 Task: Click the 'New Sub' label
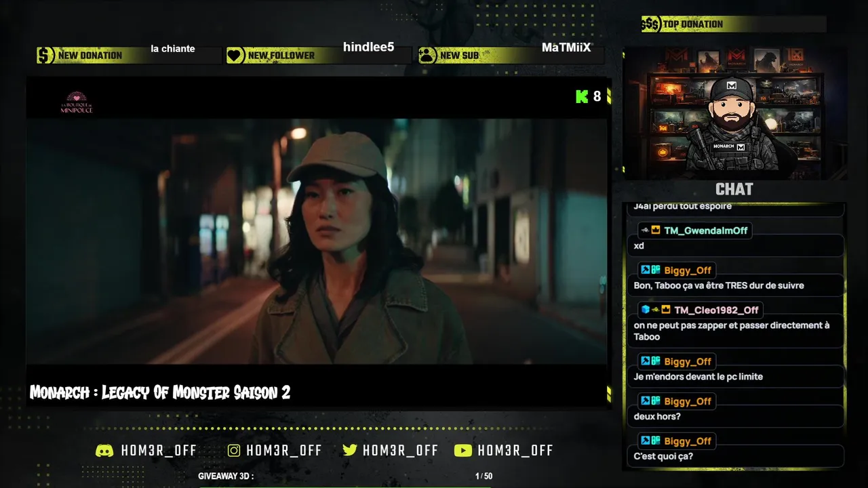(459, 56)
